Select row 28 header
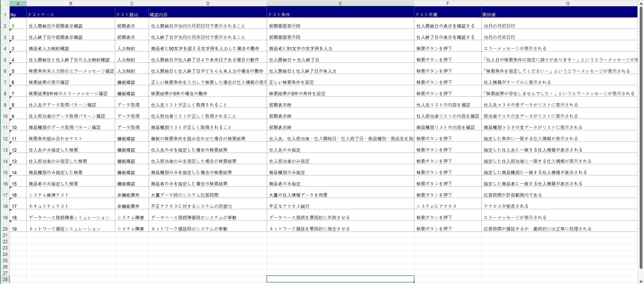644x284 pixels. (5, 279)
